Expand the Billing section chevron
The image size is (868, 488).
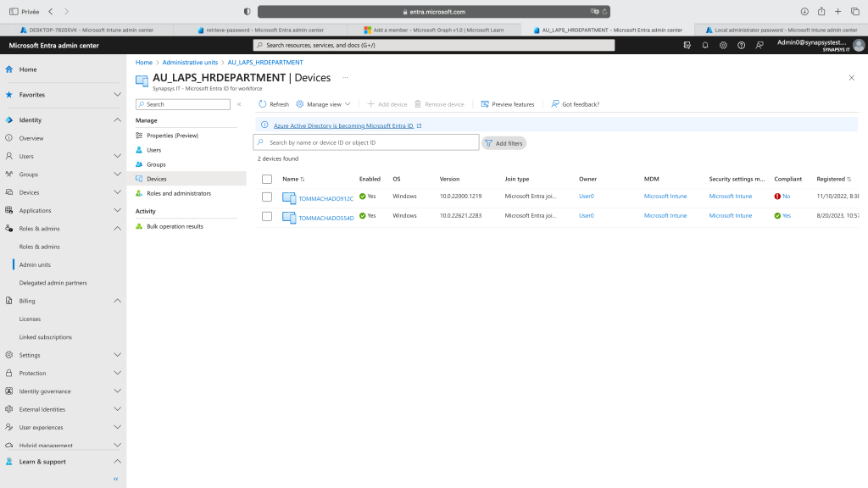117,301
